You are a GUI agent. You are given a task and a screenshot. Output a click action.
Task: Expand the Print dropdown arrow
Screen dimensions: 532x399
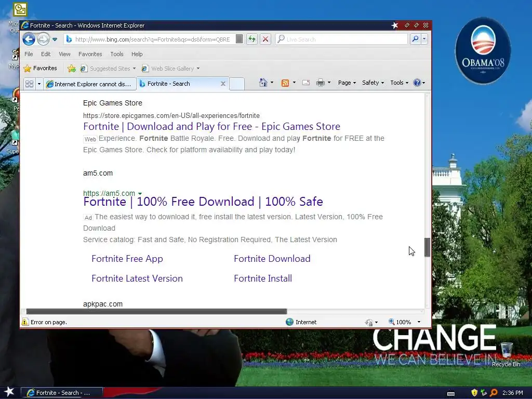point(329,83)
